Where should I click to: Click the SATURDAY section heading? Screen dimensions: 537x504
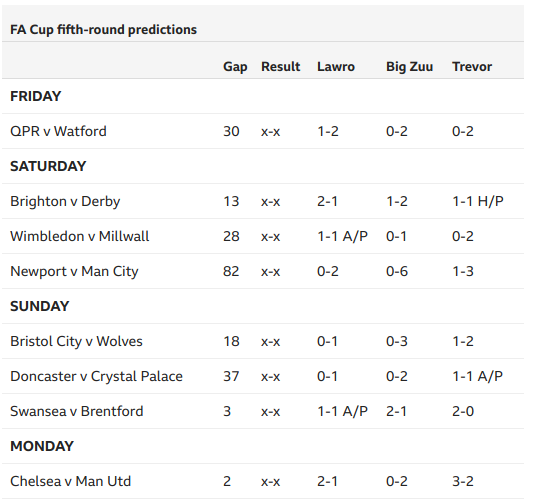[48, 166]
